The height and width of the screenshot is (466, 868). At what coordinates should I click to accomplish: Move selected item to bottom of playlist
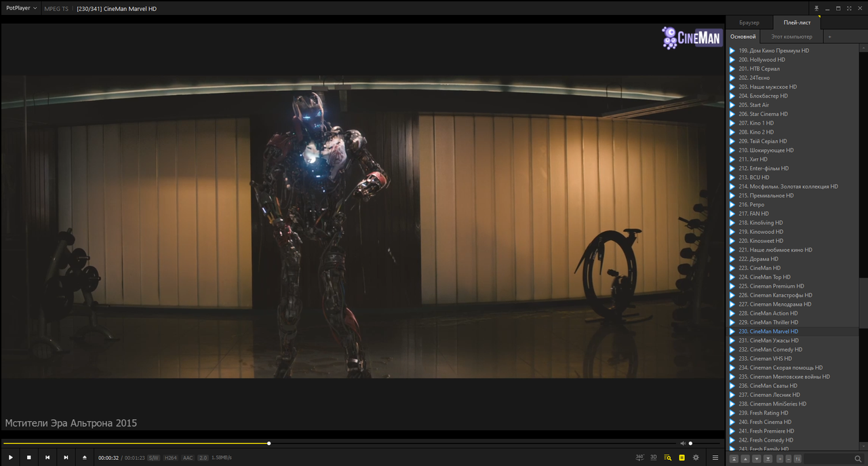point(768,459)
